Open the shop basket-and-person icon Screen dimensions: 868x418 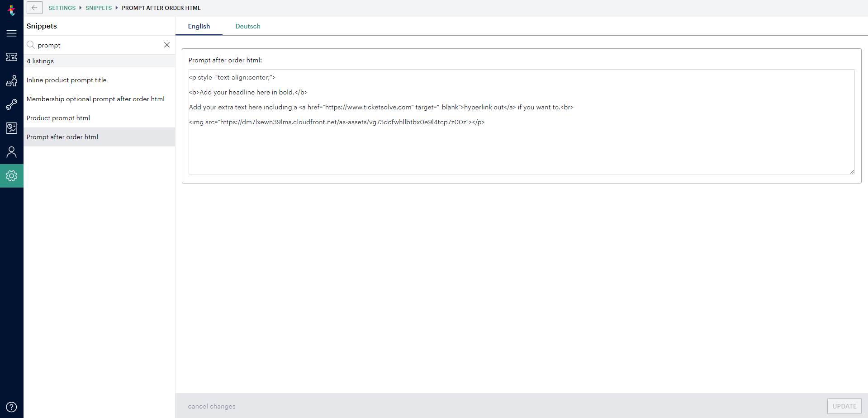coord(12,81)
